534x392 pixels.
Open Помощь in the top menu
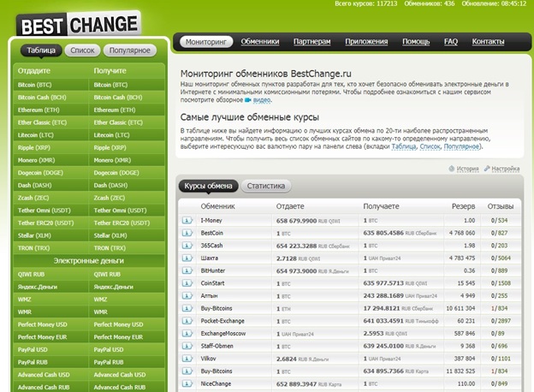click(416, 42)
